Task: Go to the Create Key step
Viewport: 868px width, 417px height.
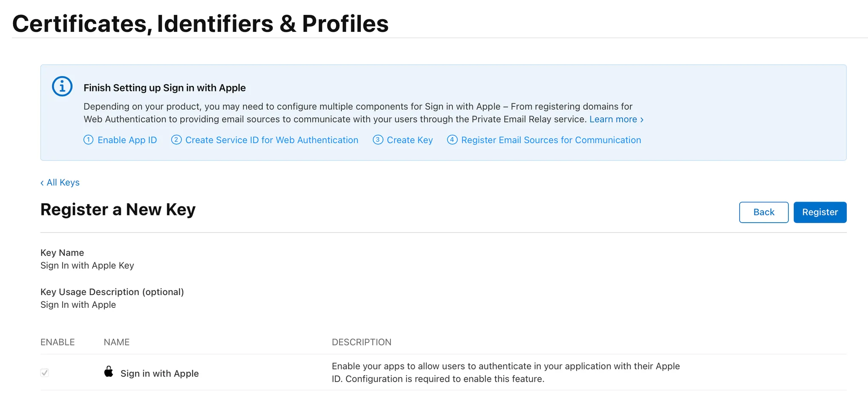Action: coord(409,140)
